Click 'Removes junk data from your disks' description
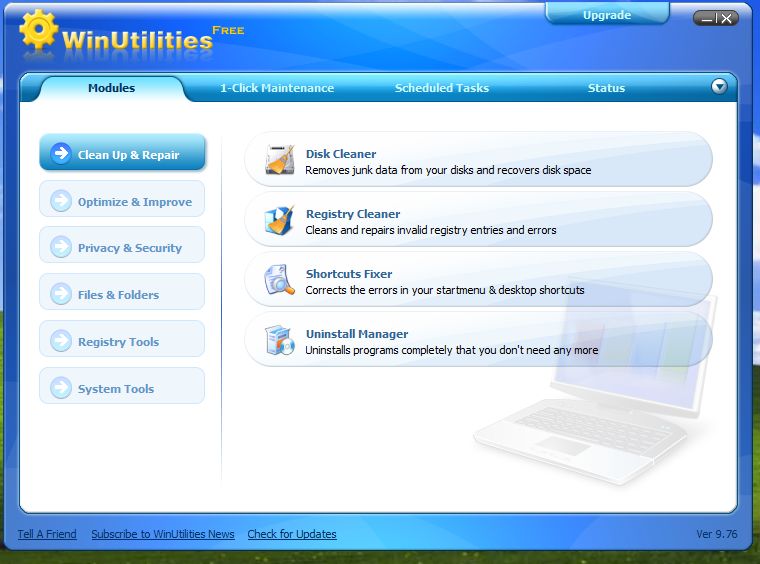The image size is (760, 564). tap(448, 170)
